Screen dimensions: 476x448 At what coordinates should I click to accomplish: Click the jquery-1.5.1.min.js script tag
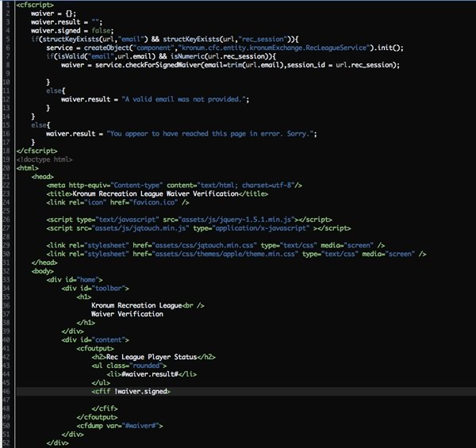(189, 220)
